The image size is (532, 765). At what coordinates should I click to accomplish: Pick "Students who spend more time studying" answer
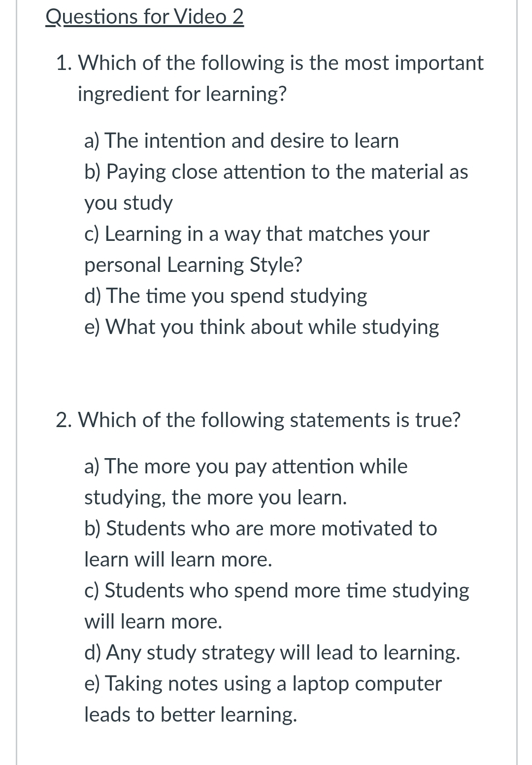click(277, 591)
